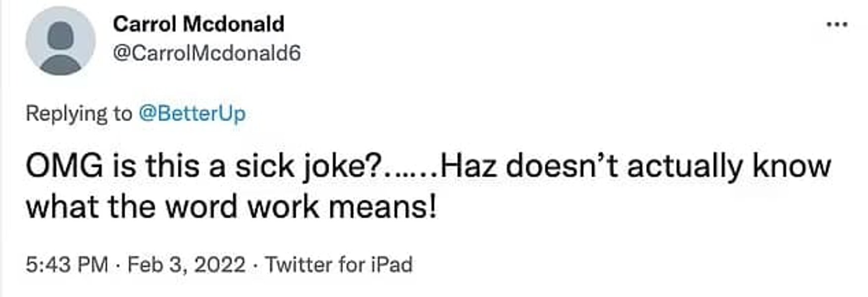Click the @CarrolMcdonald6 handle

206,53
